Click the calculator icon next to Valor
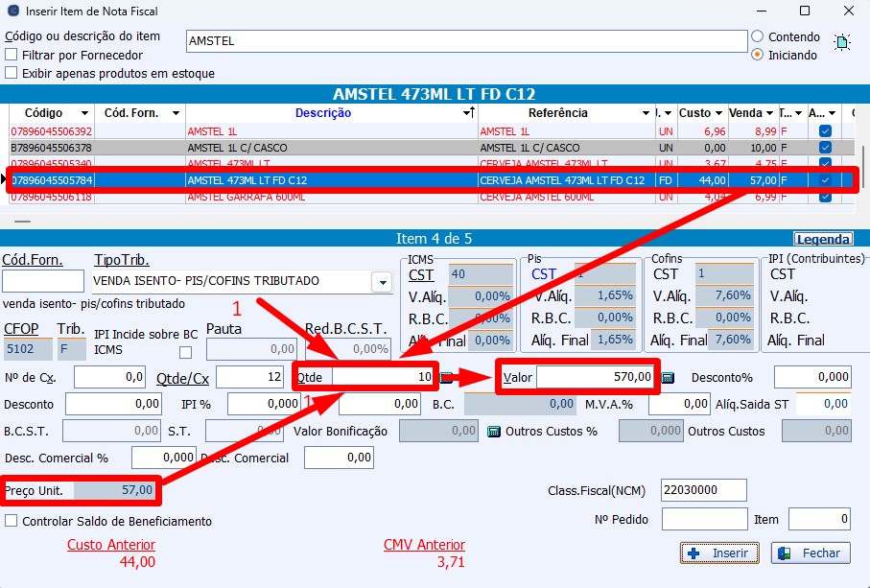Screen dimensions: 870x588 [x=668, y=377]
